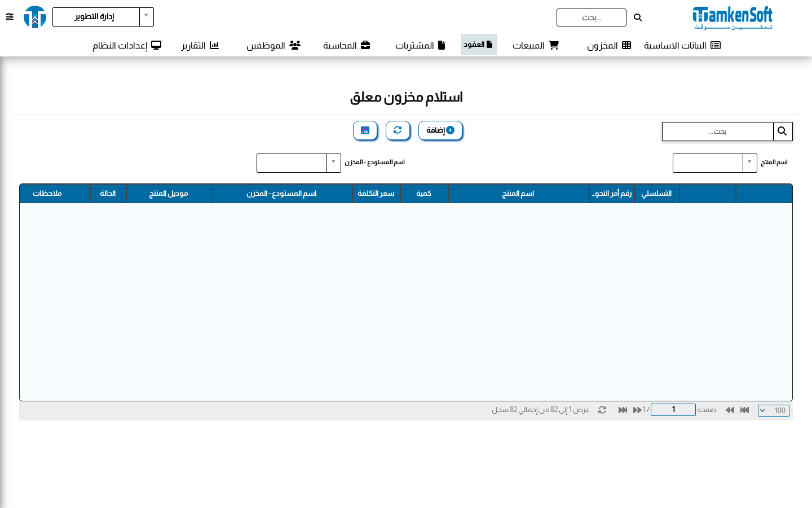The height and width of the screenshot is (508, 812).
Task: Sort by the الحالة column header
Action: click(x=108, y=194)
